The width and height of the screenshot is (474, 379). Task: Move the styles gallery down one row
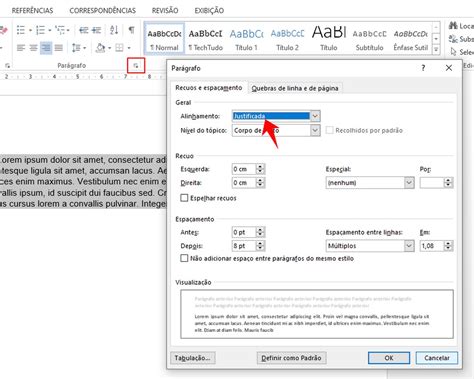pyautogui.click(x=436, y=39)
